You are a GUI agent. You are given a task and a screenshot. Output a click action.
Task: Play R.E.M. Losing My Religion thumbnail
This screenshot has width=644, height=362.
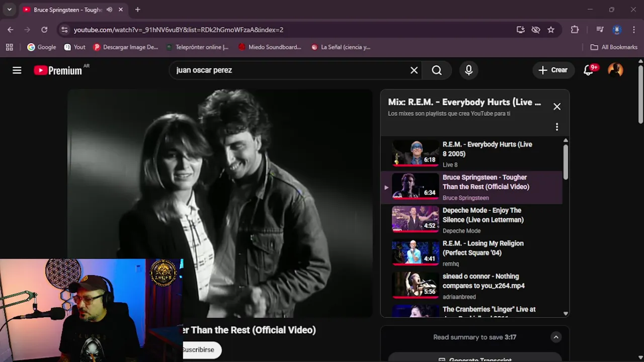point(415,252)
